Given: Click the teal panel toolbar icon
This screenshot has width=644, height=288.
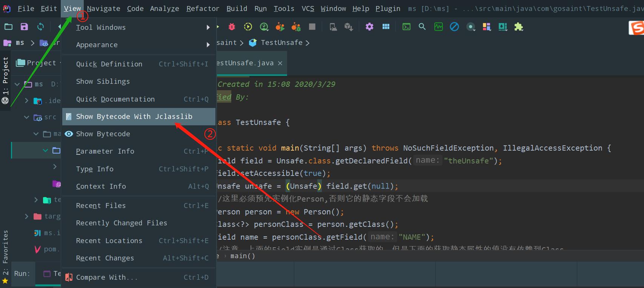Looking at the screenshot, I should pos(503,27).
